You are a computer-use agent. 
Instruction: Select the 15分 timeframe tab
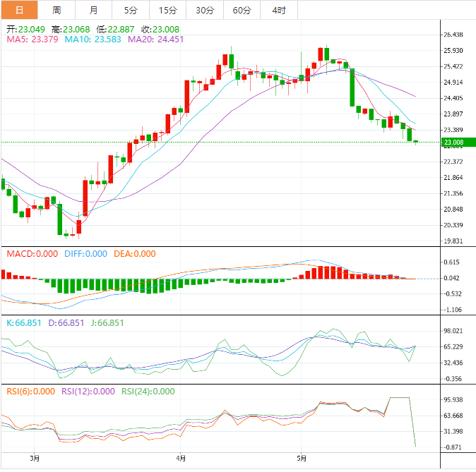coord(168,10)
